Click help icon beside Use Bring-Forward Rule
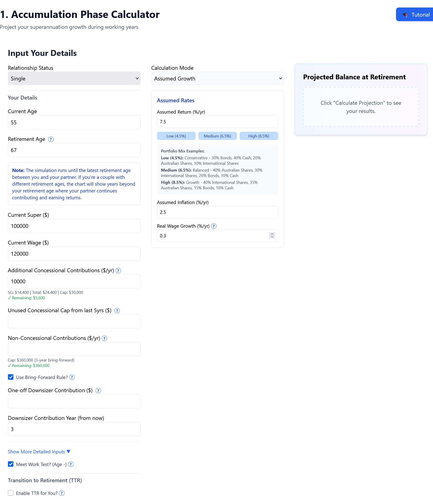 pyautogui.click(x=72, y=377)
